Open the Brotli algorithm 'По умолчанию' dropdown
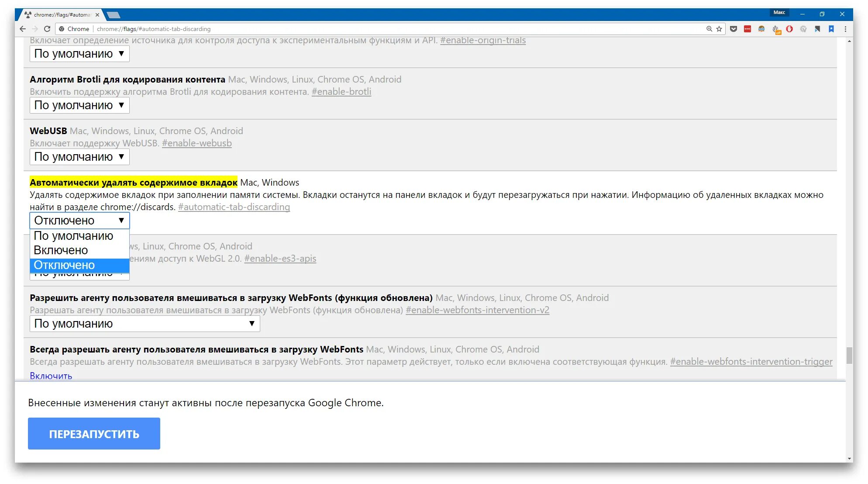 point(79,105)
